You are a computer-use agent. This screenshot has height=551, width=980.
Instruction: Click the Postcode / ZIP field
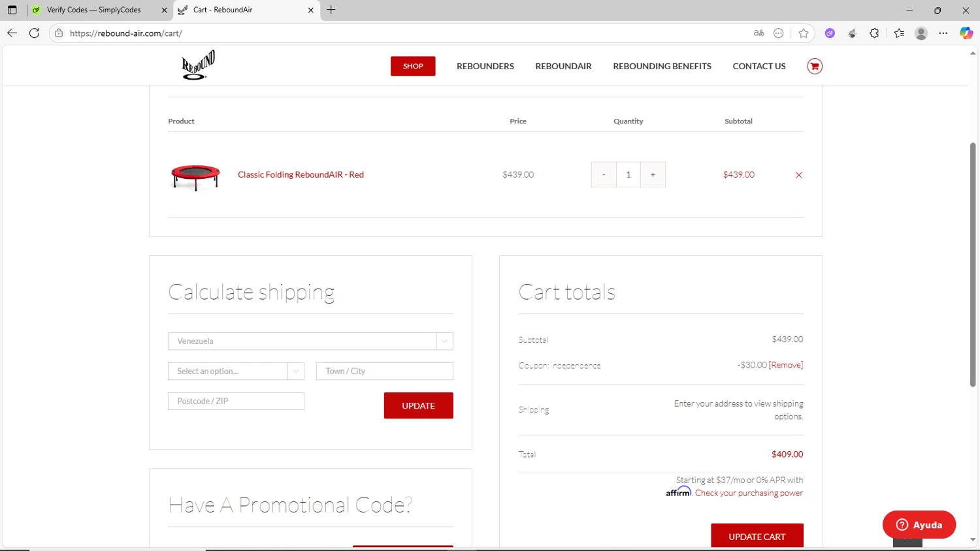236,401
